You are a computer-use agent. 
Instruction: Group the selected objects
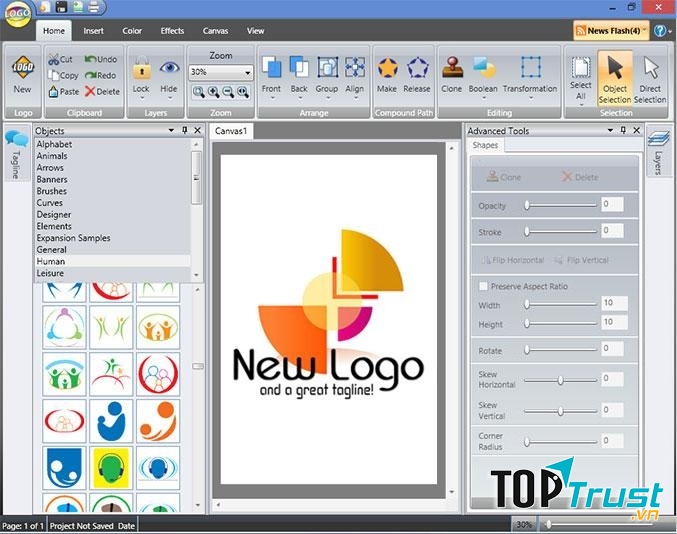pyautogui.click(x=327, y=76)
